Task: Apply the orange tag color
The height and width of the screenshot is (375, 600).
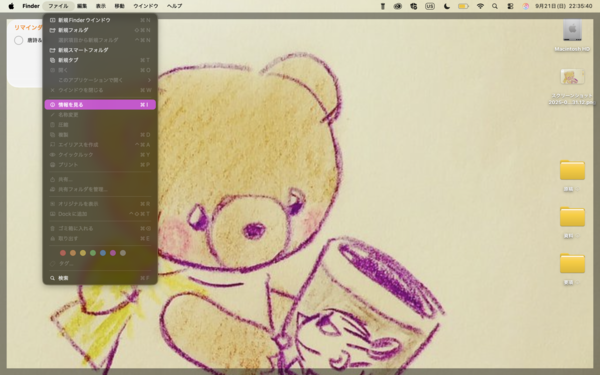Action: (73, 253)
